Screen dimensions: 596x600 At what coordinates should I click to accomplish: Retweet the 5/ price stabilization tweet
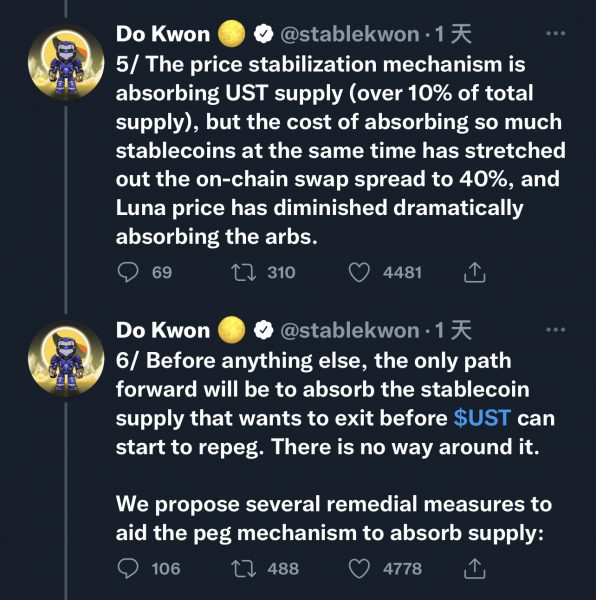tap(244, 273)
